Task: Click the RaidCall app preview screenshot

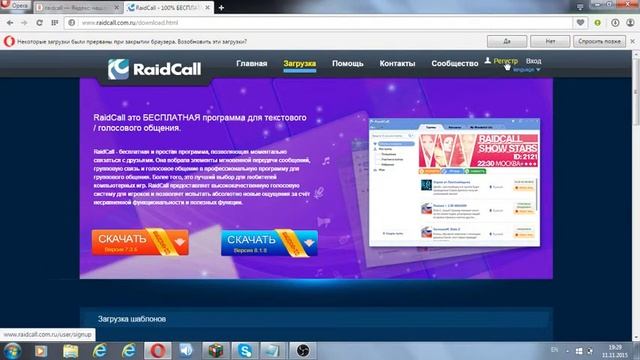Action: [454, 182]
